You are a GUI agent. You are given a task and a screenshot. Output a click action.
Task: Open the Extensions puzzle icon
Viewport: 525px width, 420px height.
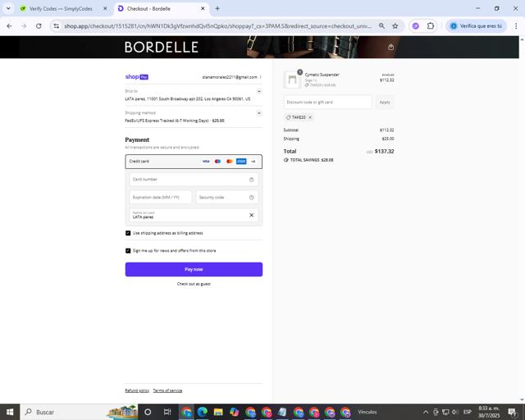pos(431,25)
